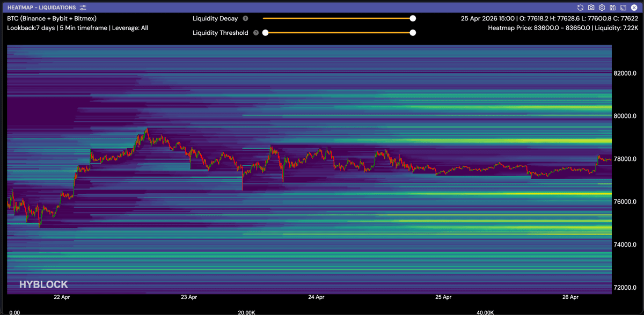Click the middle of the Liquidity Decay track

coord(338,18)
